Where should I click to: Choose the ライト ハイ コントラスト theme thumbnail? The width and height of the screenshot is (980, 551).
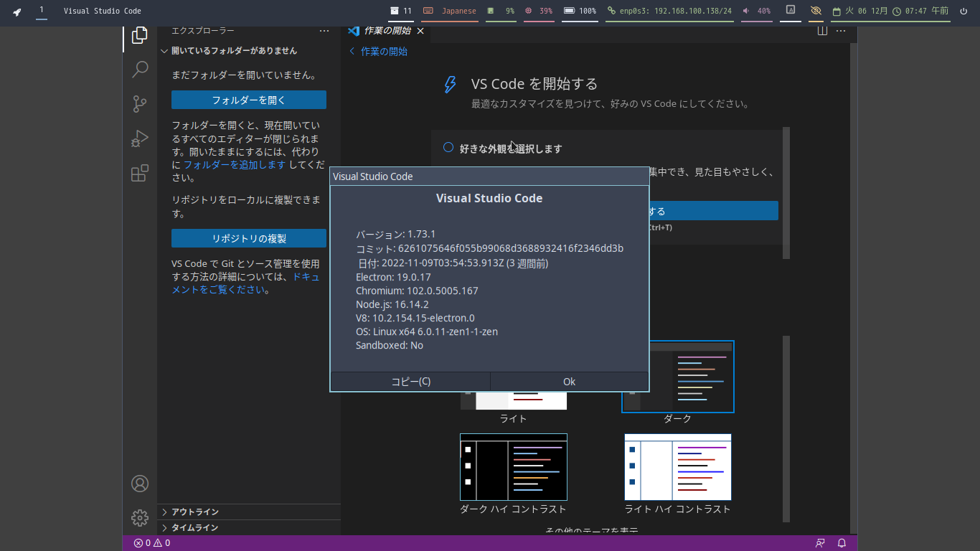pos(678,467)
